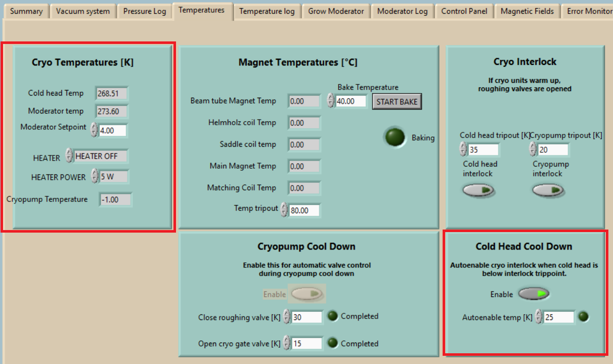Open the Magnetic Fields tab
The height and width of the screenshot is (364, 613).
(527, 11)
